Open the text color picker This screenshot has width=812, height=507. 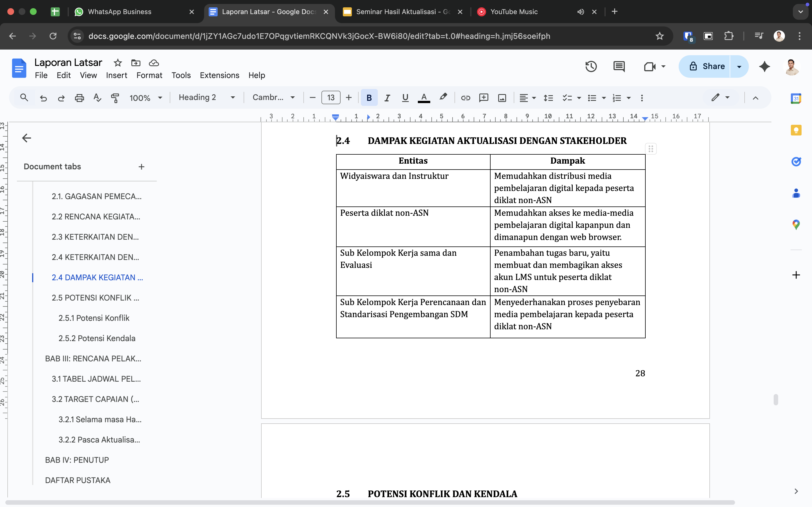(424, 98)
